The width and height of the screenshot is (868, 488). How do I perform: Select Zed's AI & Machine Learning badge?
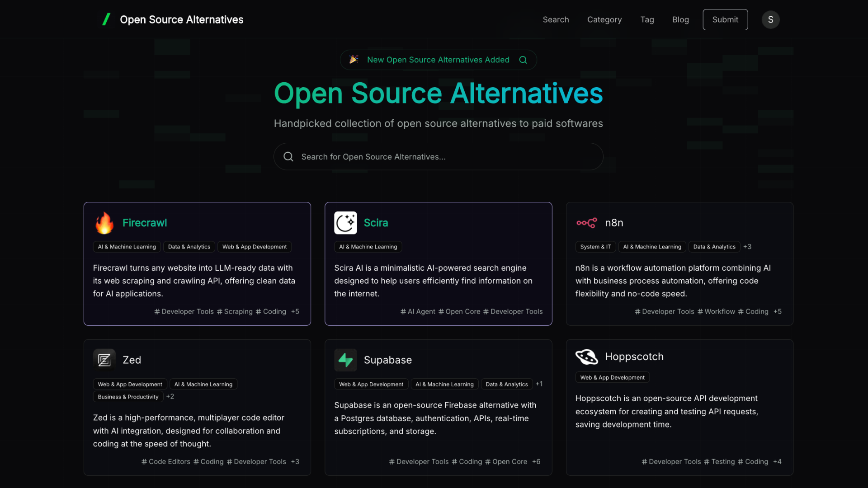[x=203, y=384]
